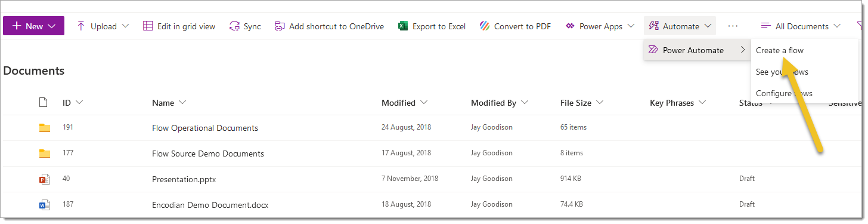Expand the File Size column dropdown
Image resolution: width=868 pixels, height=224 pixels.
tap(600, 103)
